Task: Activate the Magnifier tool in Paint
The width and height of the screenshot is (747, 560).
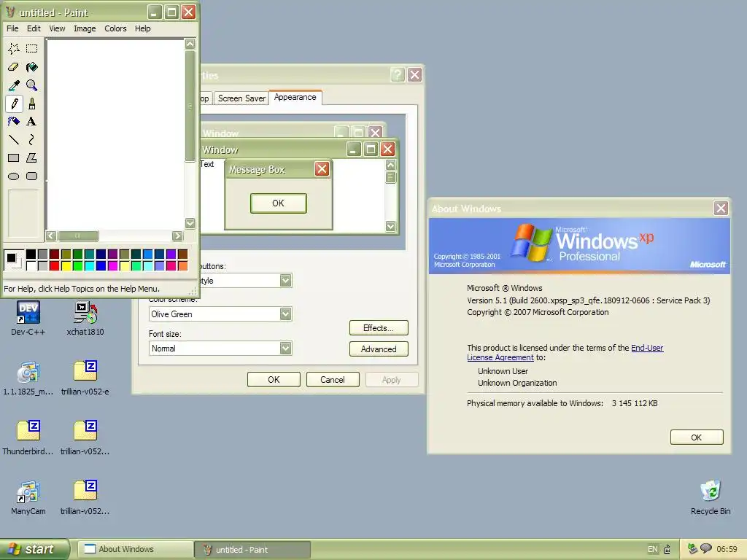Action: (32, 85)
